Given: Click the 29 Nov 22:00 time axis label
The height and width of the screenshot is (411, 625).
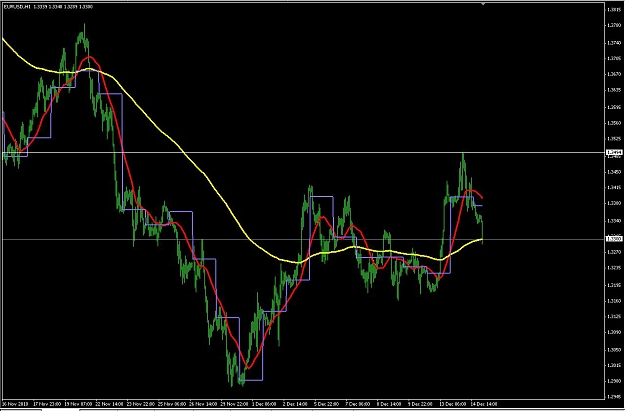Looking at the screenshot, I should coord(235,403).
